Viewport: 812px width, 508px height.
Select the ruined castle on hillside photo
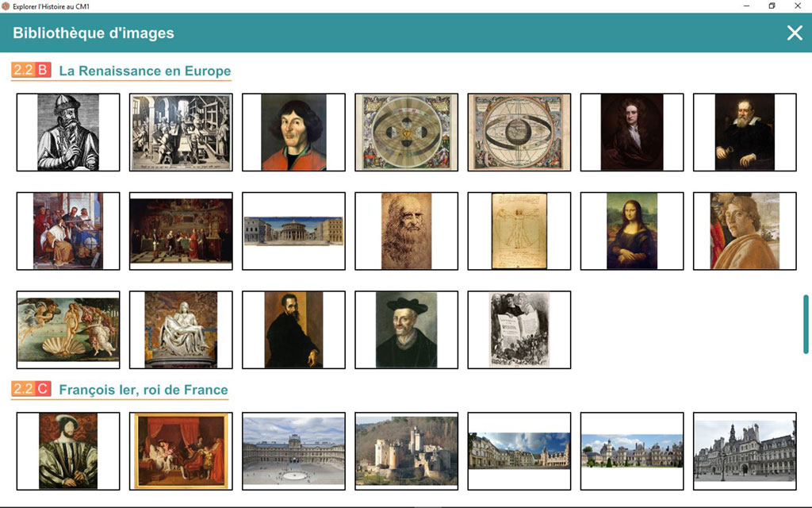point(407,451)
